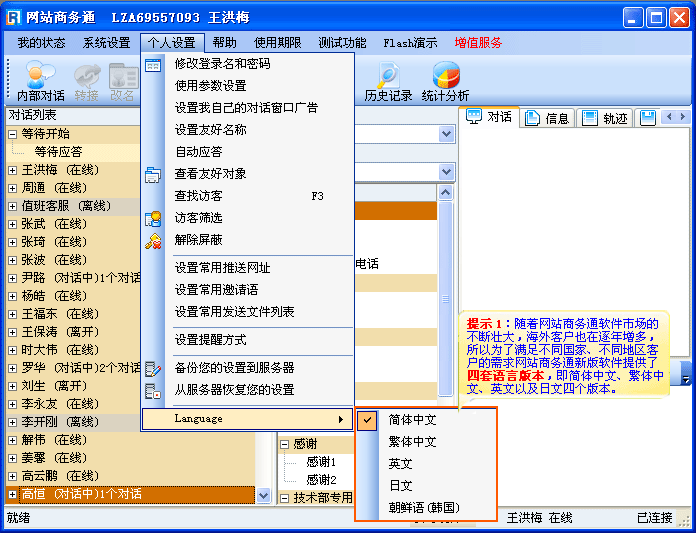Click the 查看友好对象 menu icon
The width and height of the screenshot is (696, 533).
pyautogui.click(x=153, y=174)
